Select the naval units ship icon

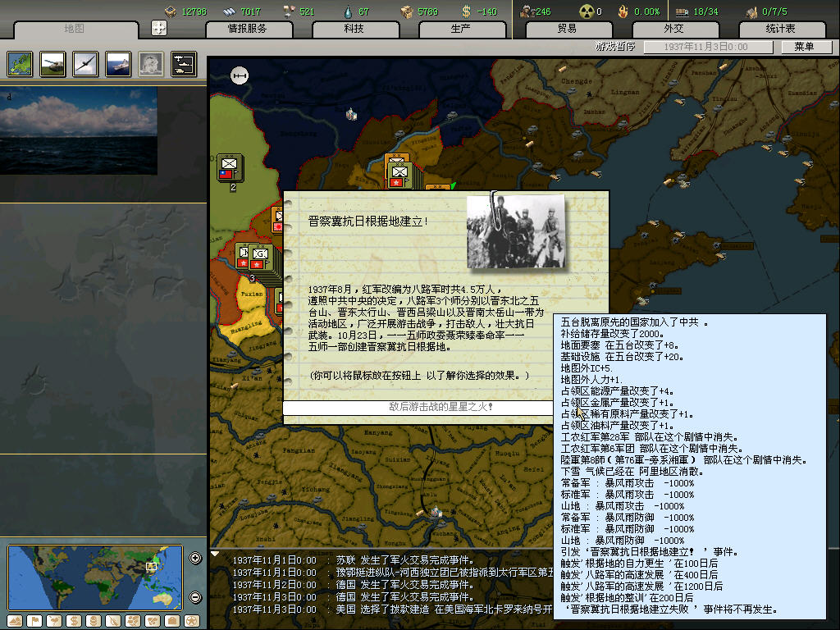pos(117,63)
